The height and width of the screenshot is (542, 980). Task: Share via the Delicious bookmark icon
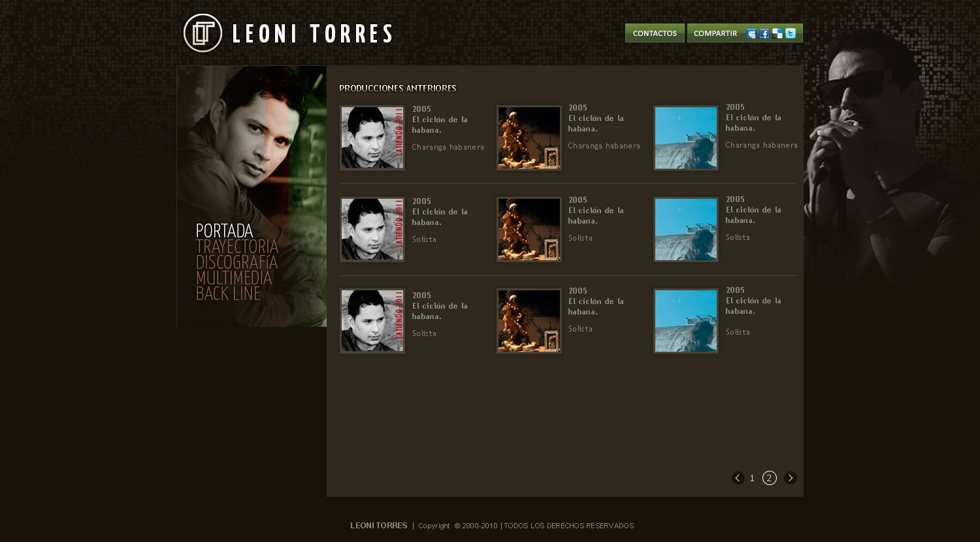coord(777,34)
